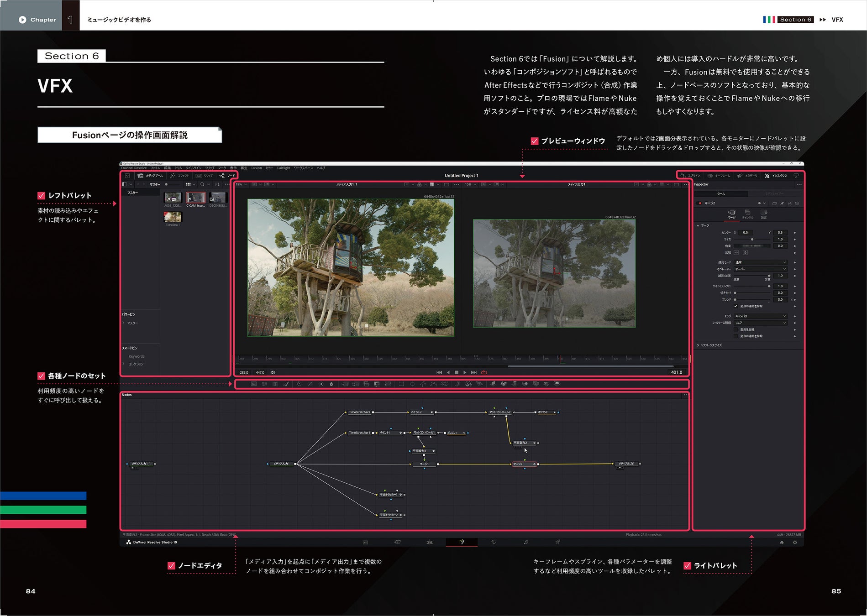Add a Brightness Contrast node from the toolbar
This screenshot has width=867, height=616.
[321, 384]
